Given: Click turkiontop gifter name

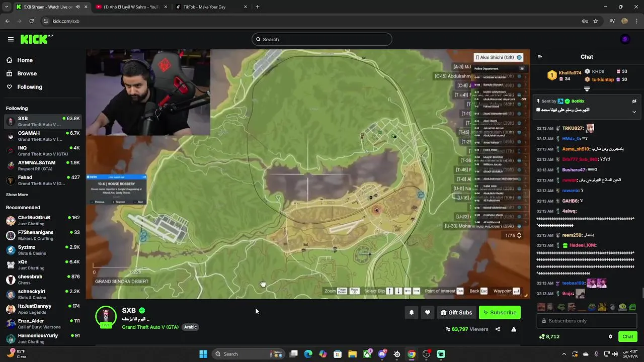Looking at the screenshot, I should tap(603, 79).
